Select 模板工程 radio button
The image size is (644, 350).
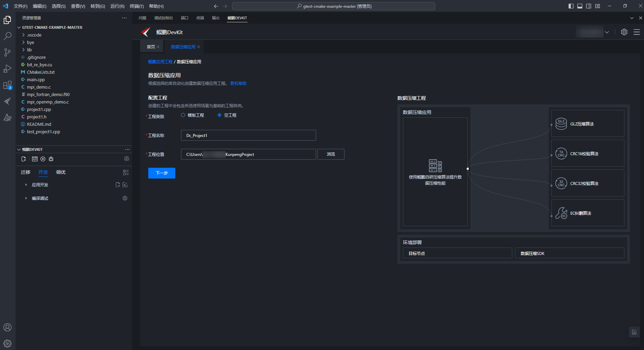click(x=183, y=115)
